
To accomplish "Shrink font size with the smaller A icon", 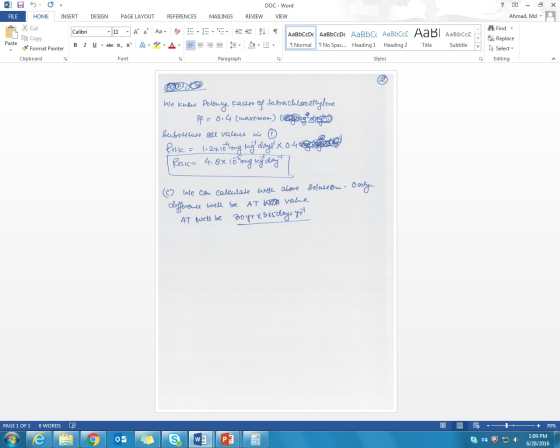I will tap(146, 32).
